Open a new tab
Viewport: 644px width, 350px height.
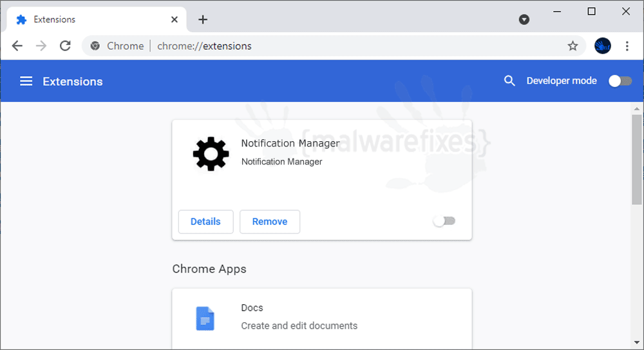pyautogui.click(x=202, y=19)
